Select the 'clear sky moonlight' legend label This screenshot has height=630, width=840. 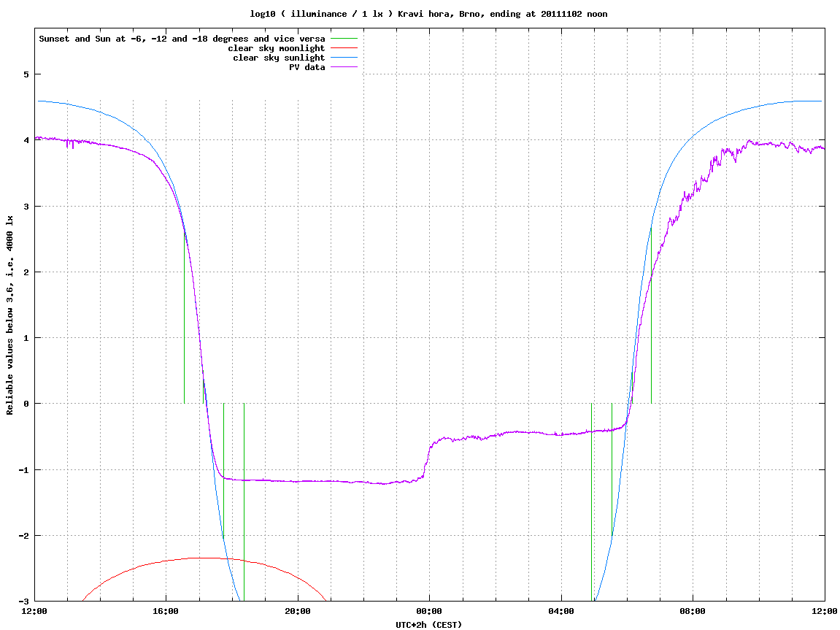(x=276, y=48)
